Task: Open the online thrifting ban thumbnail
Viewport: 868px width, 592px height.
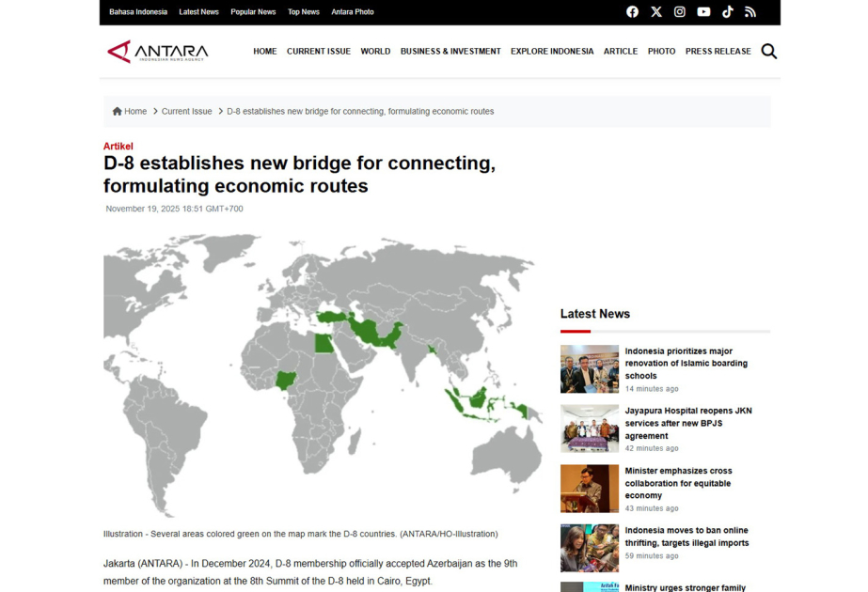Action: [x=590, y=548]
